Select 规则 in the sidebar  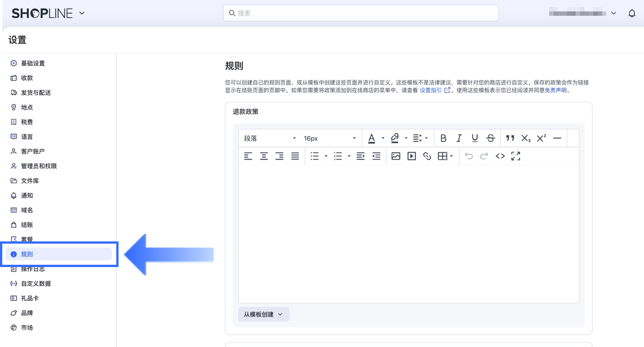[x=59, y=254]
